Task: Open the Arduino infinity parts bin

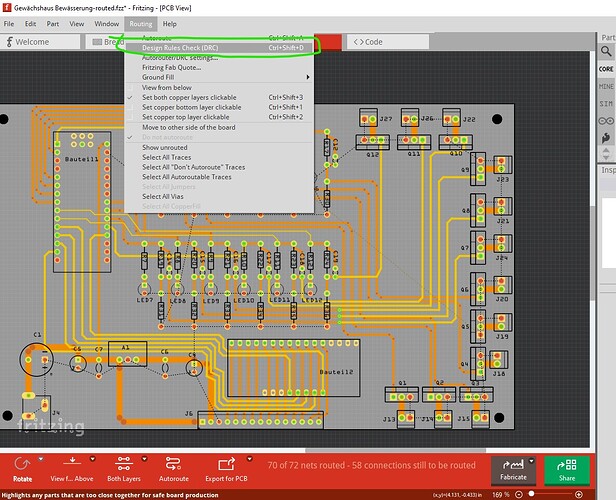Action: pos(606,121)
